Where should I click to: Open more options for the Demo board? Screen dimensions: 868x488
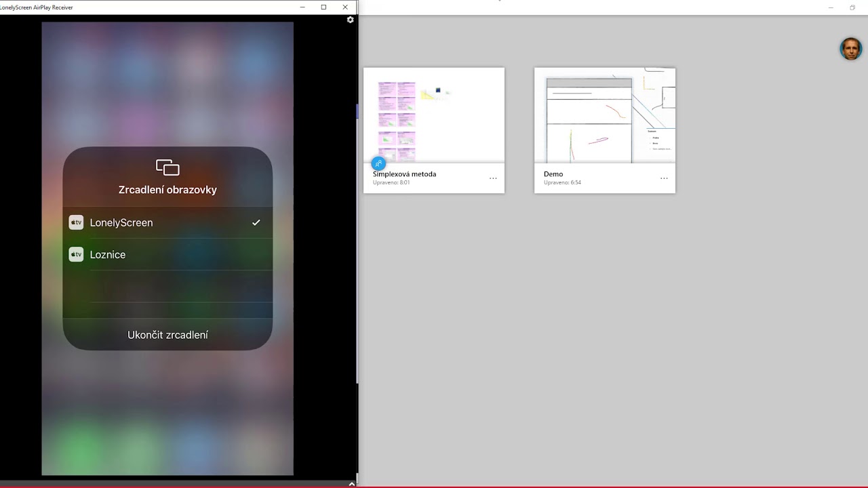coord(664,178)
